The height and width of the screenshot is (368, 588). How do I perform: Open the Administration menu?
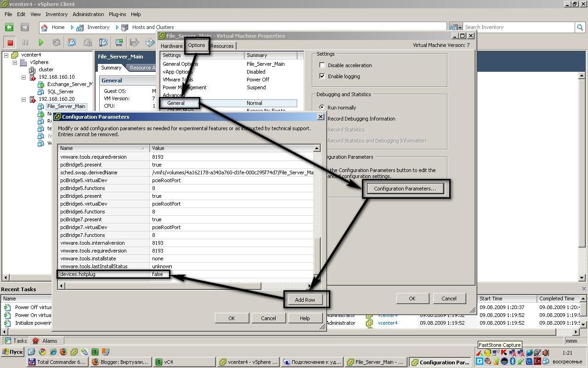click(88, 14)
